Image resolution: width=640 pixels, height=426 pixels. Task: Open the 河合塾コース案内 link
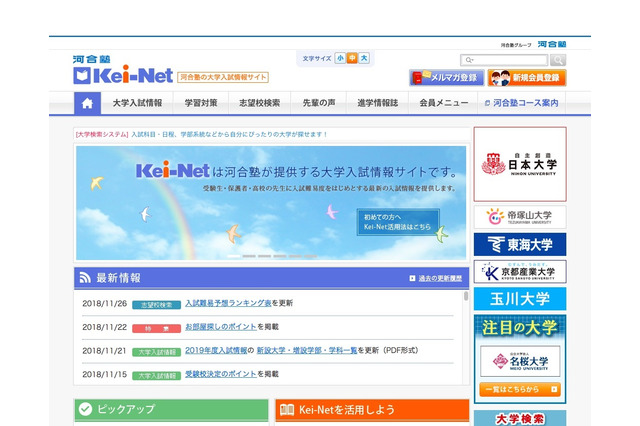[522, 103]
